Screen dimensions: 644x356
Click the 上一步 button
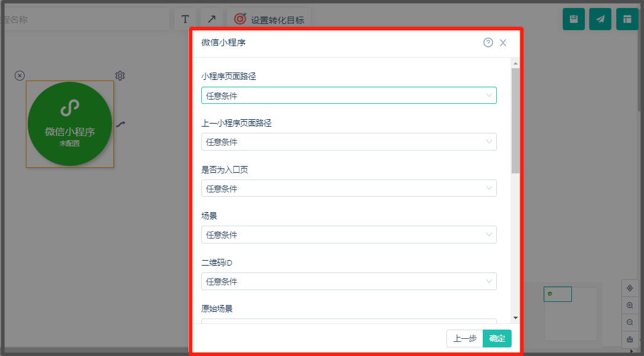[x=464, y=338]
